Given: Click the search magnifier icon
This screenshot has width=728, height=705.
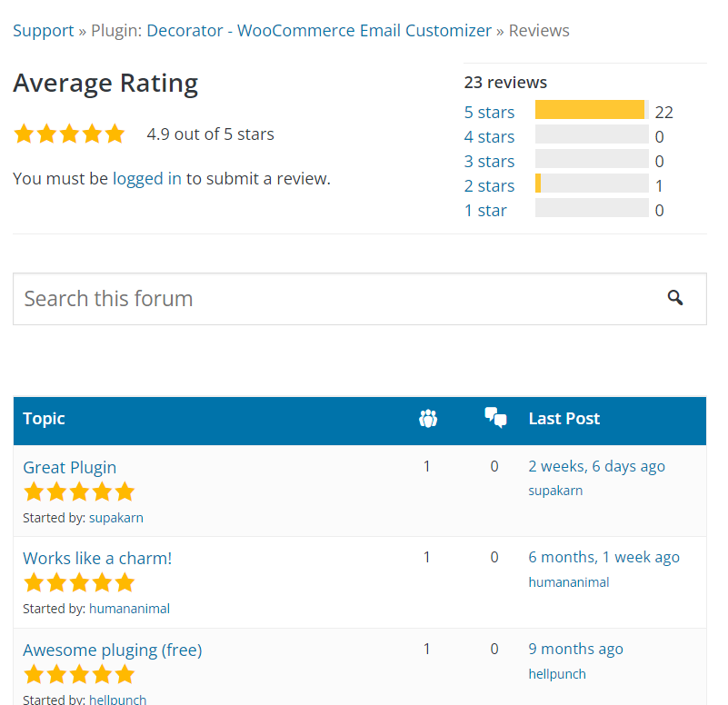Looking at the screenshot, I should tap(674, 298).
